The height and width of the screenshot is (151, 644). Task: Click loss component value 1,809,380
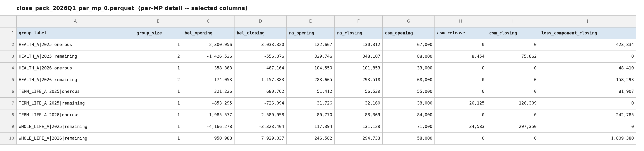click(588, 139)
